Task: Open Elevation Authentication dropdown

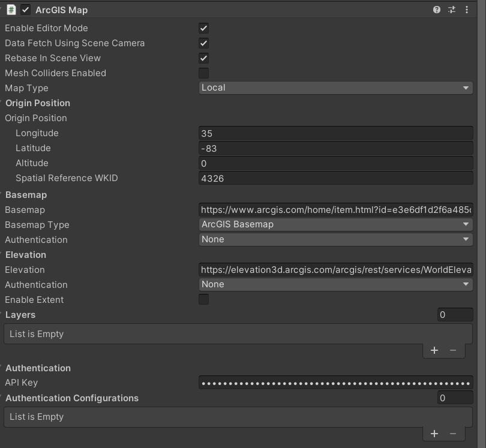Action: pyautogui.click(x=335, y=284)
